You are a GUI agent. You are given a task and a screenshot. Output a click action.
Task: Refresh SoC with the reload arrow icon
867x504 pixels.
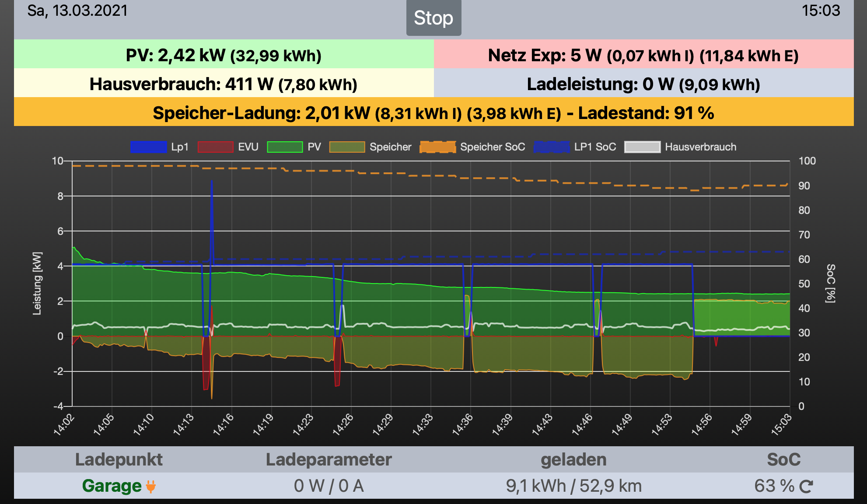[806, 486]
